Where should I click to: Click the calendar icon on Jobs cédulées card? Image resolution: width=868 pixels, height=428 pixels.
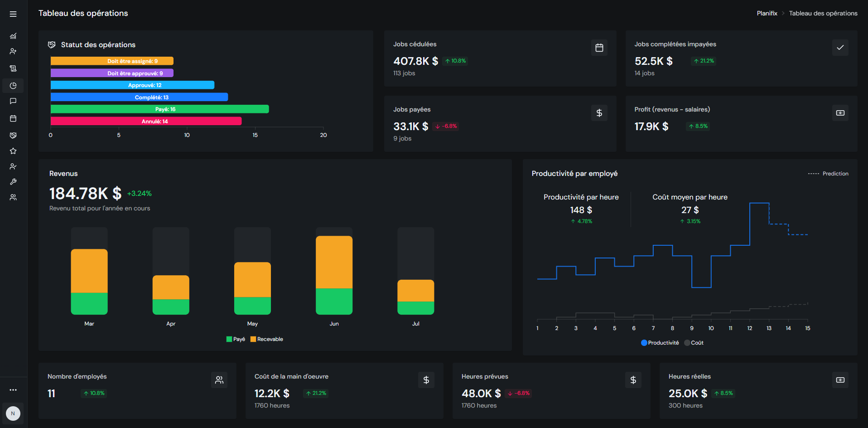(599, 48)
